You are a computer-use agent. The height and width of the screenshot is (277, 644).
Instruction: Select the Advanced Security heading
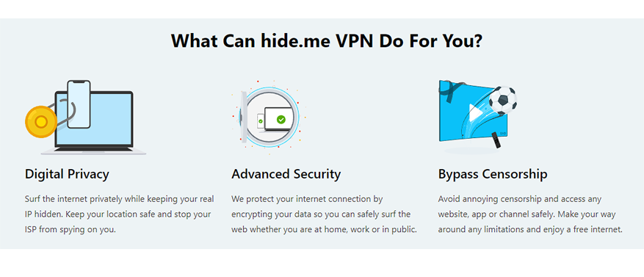(x=286, y=174)
